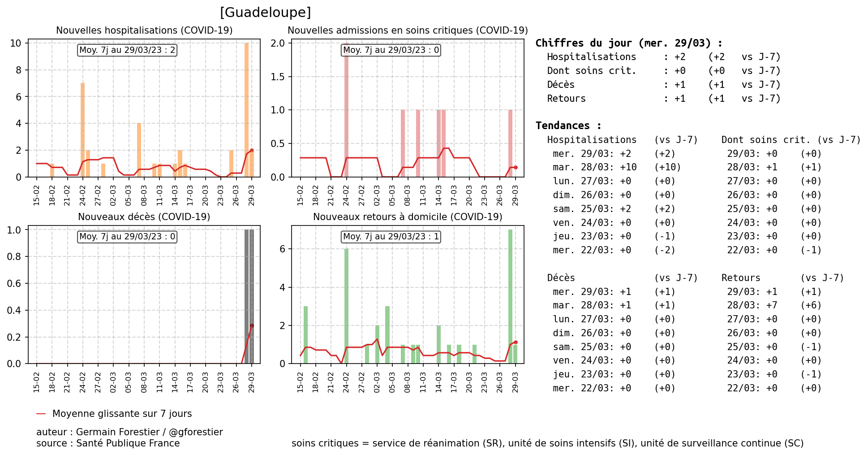Click the 'source : Santé Publique France' text
This screenshot has width=868, height=455.
(x=108, y=443)
